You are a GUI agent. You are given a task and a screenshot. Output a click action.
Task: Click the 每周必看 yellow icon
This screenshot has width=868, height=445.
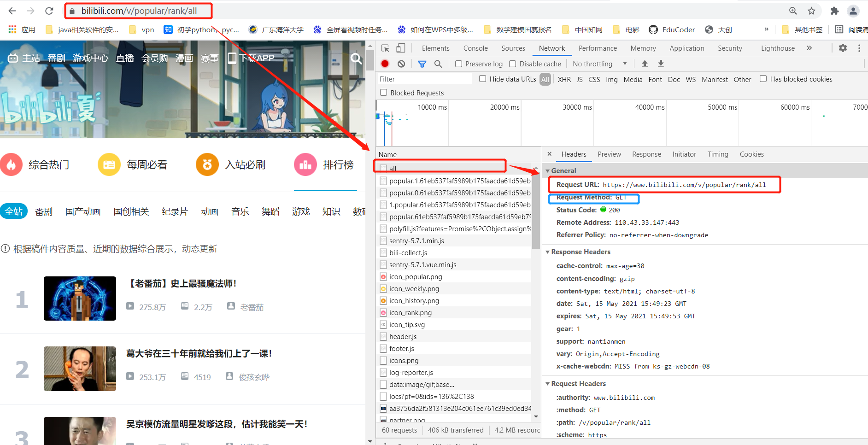109,164
